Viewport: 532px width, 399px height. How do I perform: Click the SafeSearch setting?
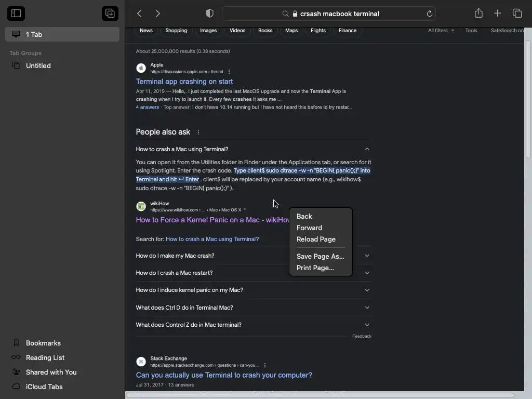coord(507,31)
